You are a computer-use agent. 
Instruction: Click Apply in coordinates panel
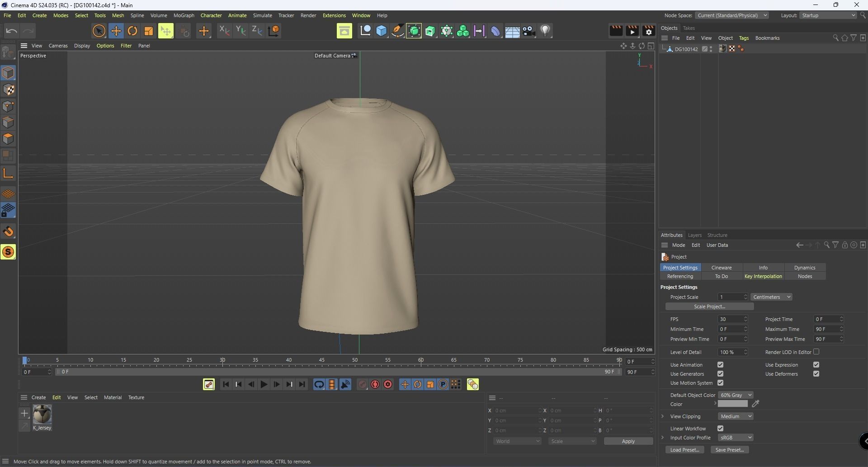(x=628, y=441)
